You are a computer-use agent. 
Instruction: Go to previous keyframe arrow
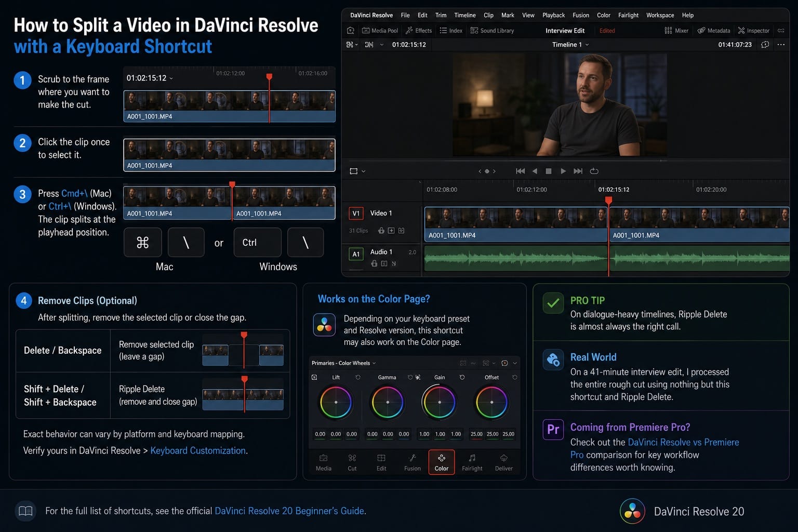click(x=480, y=171)
